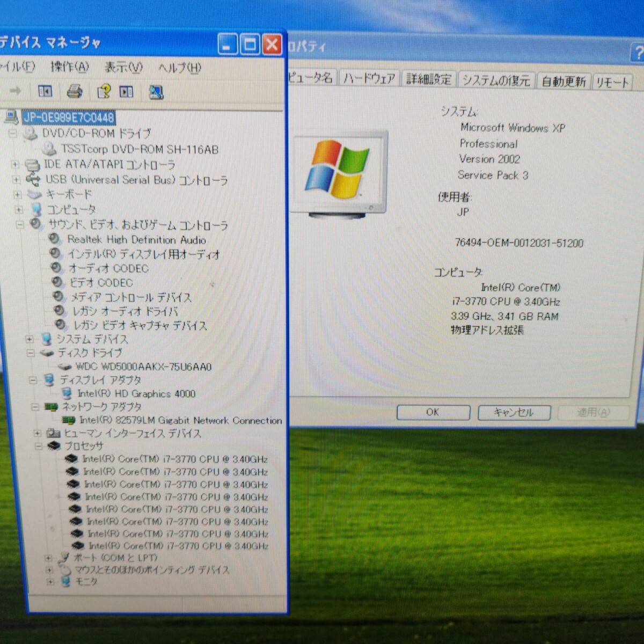Select Realtek High Definition Audio device

[136, 240]
